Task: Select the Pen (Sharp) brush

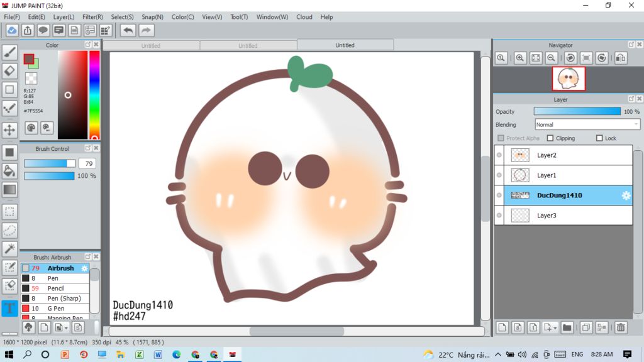Action: pyautogui.click(x=55, y=299)
